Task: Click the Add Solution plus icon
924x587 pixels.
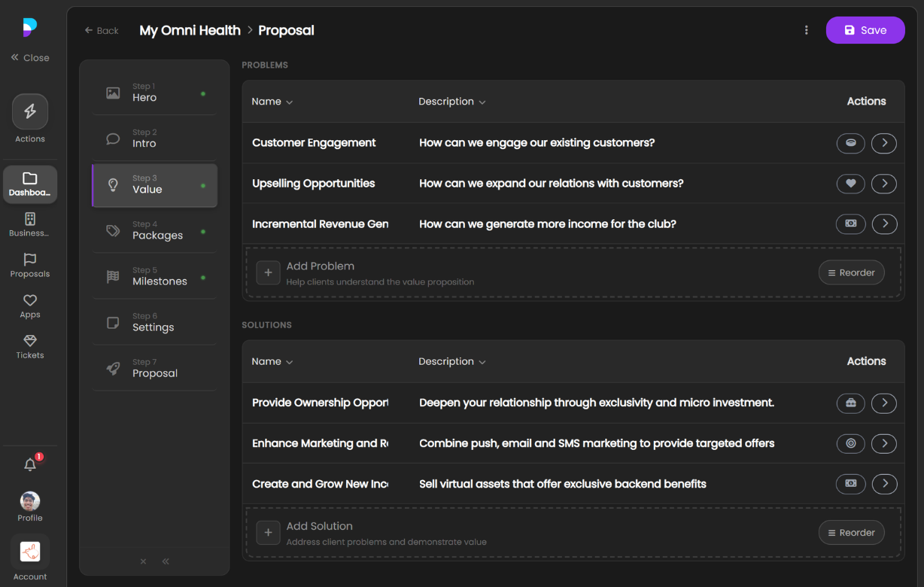Action: tap(268, 533)
